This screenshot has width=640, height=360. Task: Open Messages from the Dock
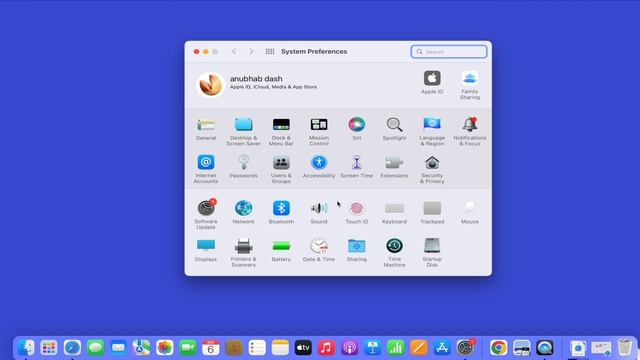[95, 347]
